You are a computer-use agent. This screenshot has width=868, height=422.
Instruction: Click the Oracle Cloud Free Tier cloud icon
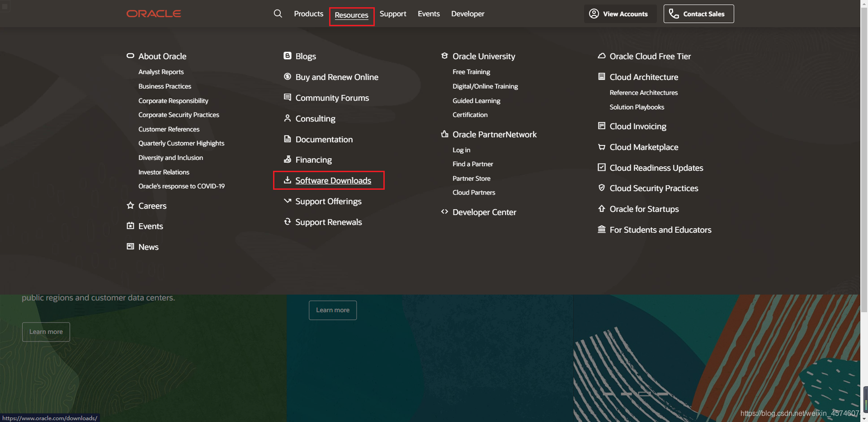click(x=602, y=56)
